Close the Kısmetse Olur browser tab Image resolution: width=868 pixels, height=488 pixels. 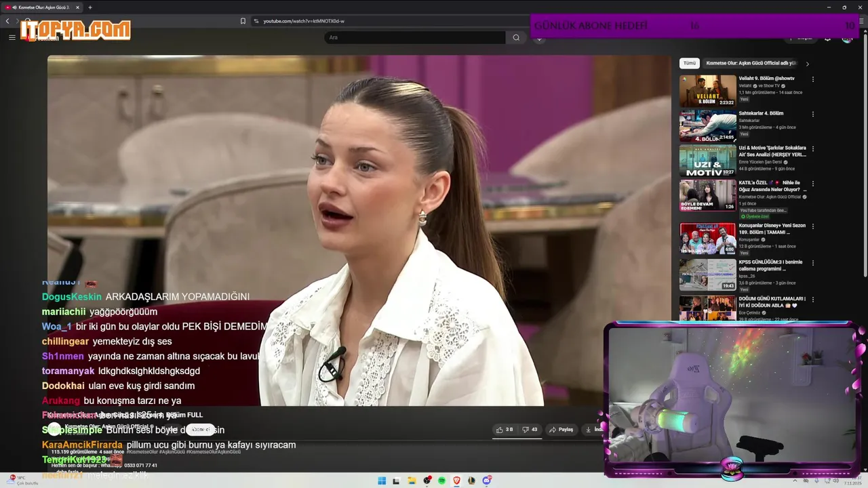77,7
